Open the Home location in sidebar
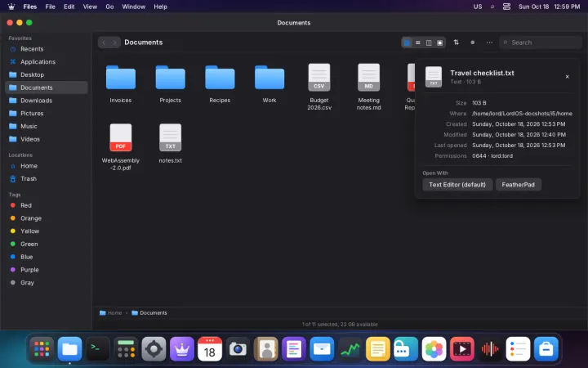 click(46, 165)
